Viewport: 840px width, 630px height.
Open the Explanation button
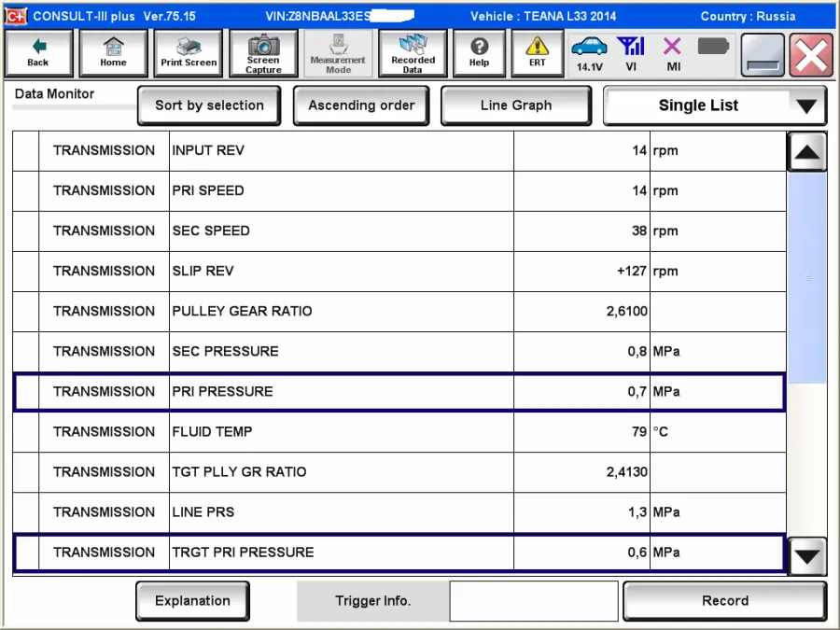[x=192, y=600]
